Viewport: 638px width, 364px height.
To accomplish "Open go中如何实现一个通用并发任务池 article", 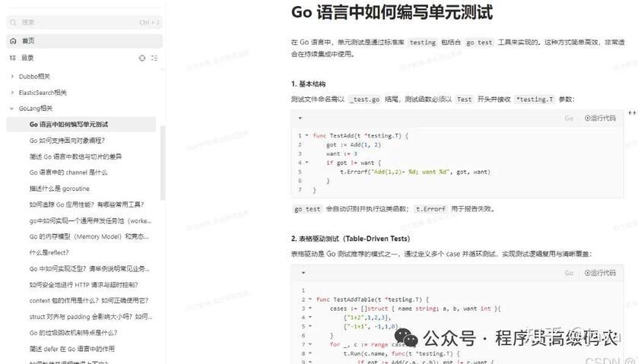I will coord(90,221).
